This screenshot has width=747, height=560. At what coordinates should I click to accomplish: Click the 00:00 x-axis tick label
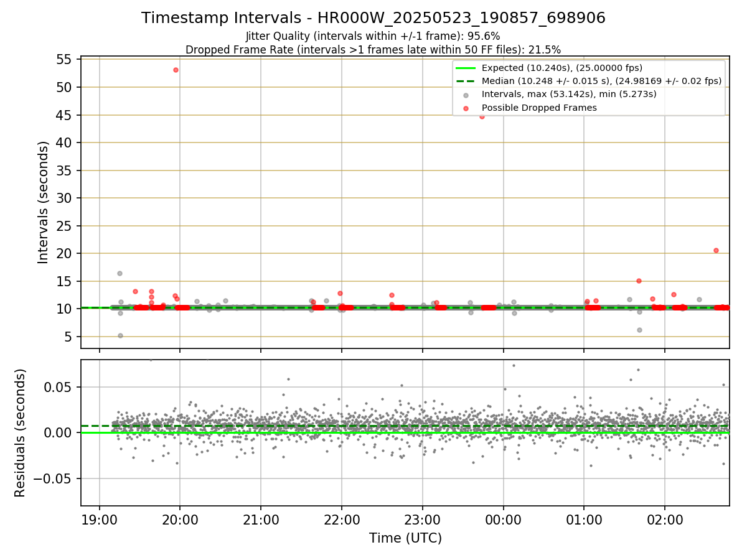503,519
